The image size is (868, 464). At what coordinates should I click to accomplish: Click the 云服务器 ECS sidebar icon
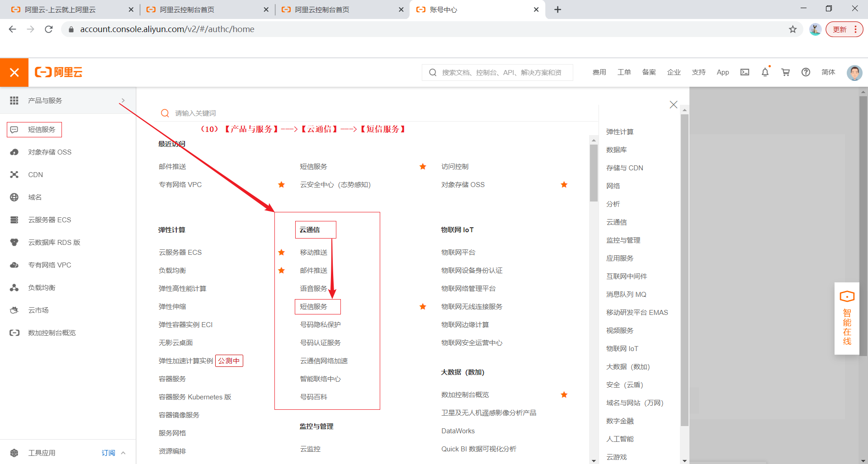click(14, 220)
